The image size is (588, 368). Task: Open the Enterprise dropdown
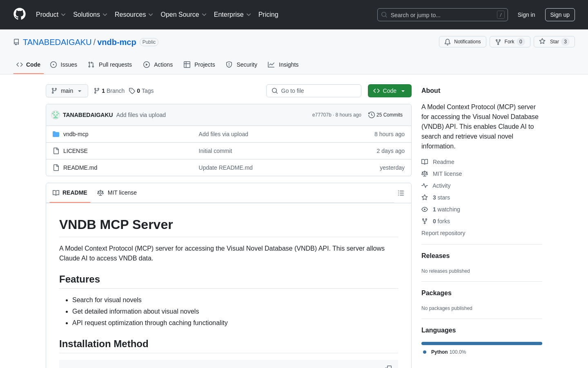click(232, 15)
